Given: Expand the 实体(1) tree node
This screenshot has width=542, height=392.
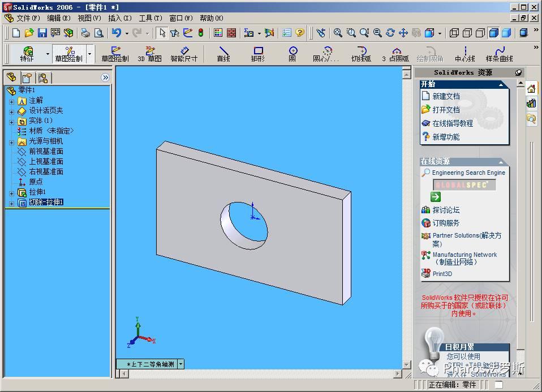Looking at the screenshot, I should [x=11, y=122].
